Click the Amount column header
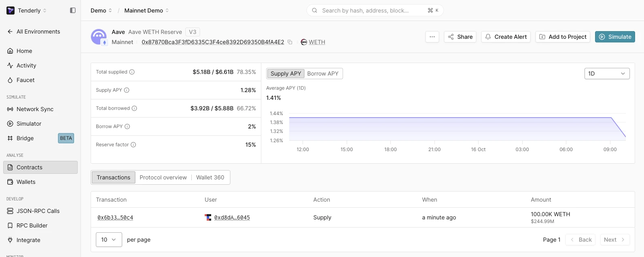Screen dimensions: 644x257 [541, 200]
